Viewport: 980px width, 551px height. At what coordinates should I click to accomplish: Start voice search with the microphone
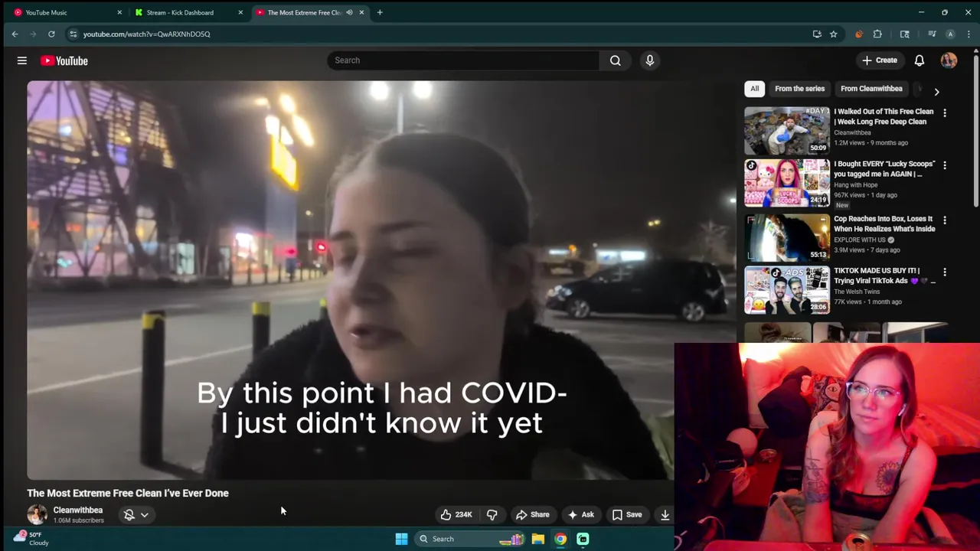[x=650, y=60]
